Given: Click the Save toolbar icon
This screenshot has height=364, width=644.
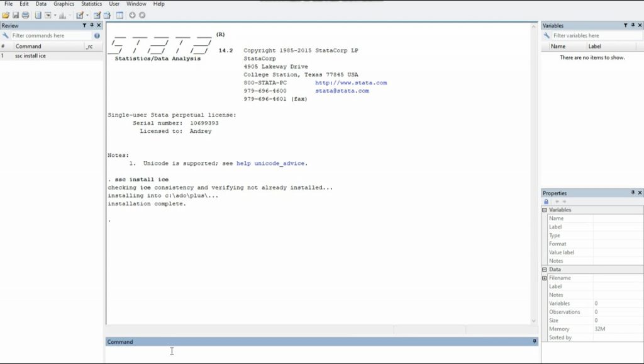Looking at the screenshot, I should pyautogui.click(x=14, y=14).
